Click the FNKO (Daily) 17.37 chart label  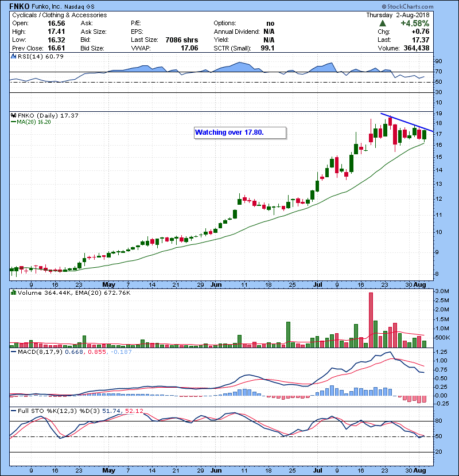point(48,116)
